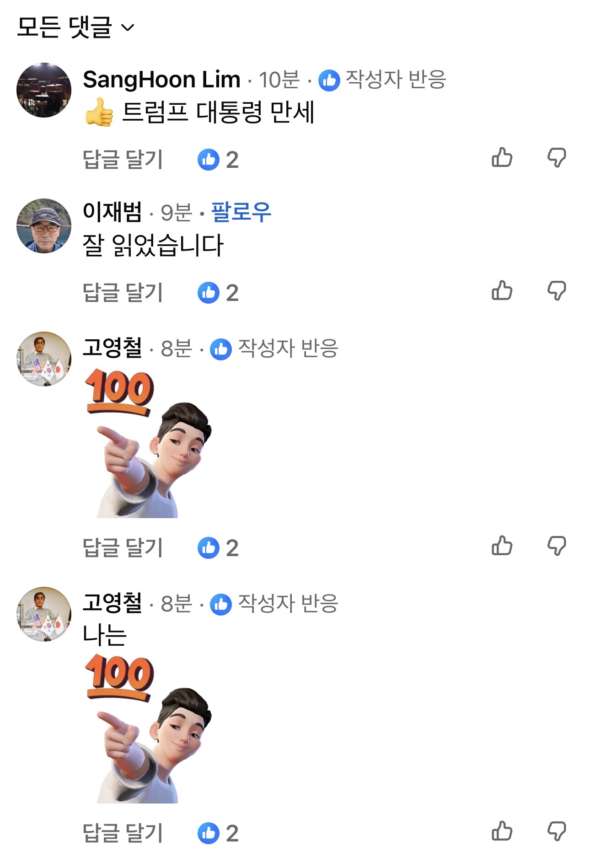Open the 모든 댓글 sort dropdown
This screenshot has height=868, width=590.
pos(75,27)
